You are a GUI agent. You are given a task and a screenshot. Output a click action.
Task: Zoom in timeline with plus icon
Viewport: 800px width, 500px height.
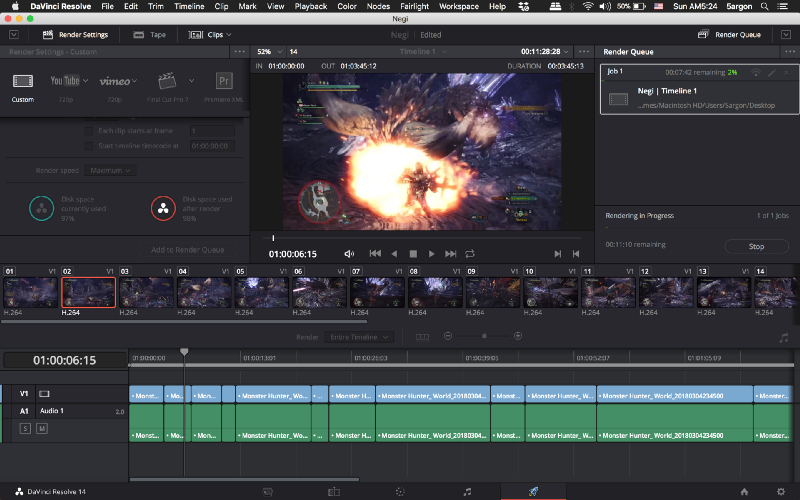[518, 336]
